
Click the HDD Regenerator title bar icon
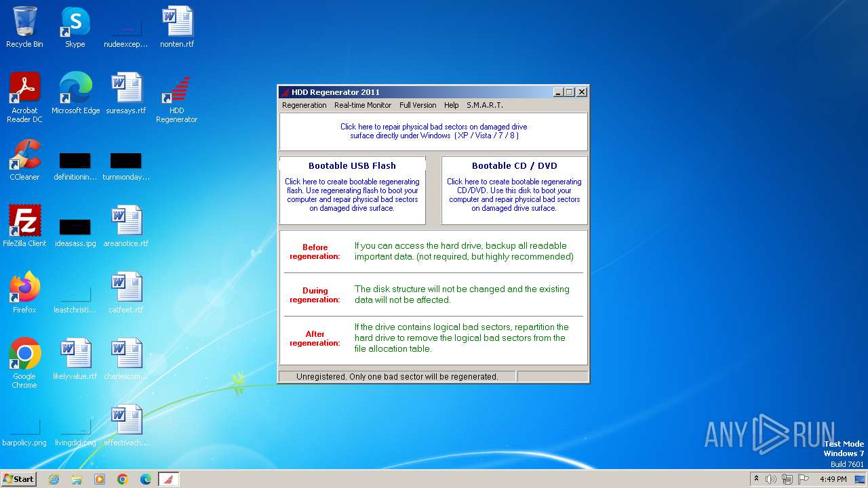(x=285, y=92)
